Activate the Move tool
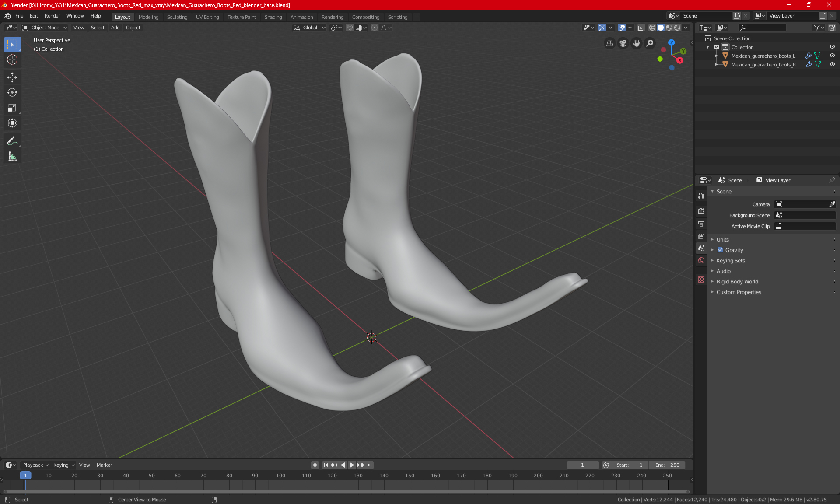 pos(12,77)
